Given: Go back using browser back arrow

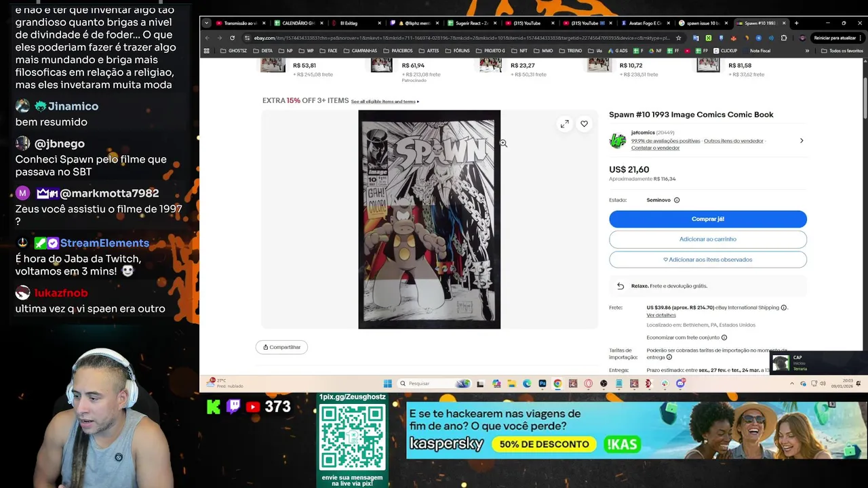Looking at the screenshot, I should [x=208, y=38].
